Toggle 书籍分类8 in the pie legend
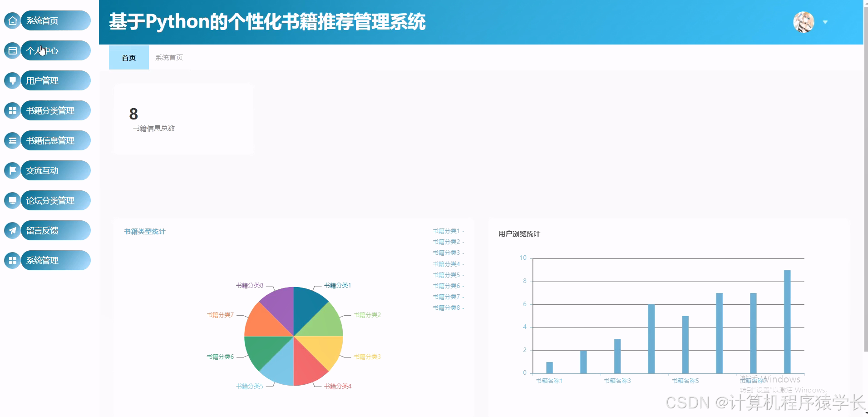The image size is (868, 417). pos(448,308)
